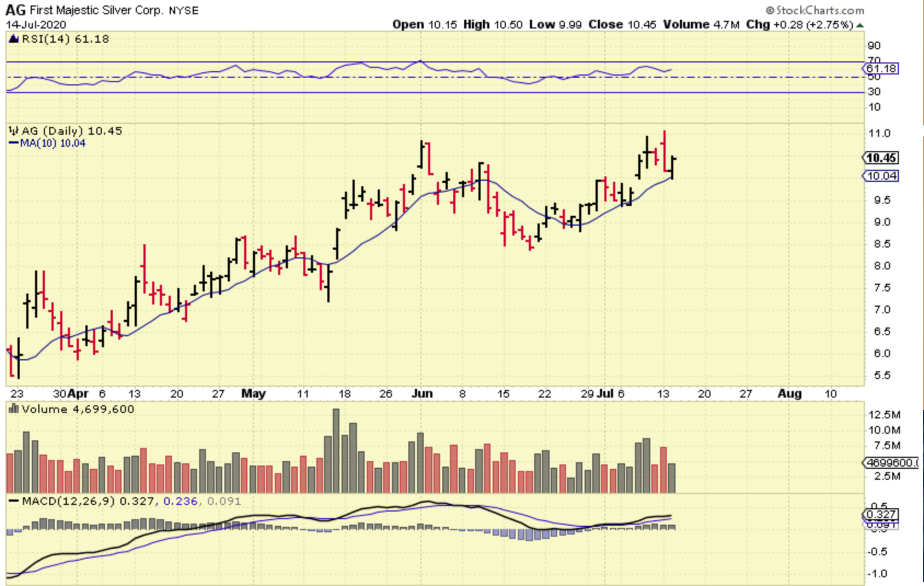This screenshot has width=924, height=586.
Task: Select the AG ticker symbol in the header
Action: point(15,10)
